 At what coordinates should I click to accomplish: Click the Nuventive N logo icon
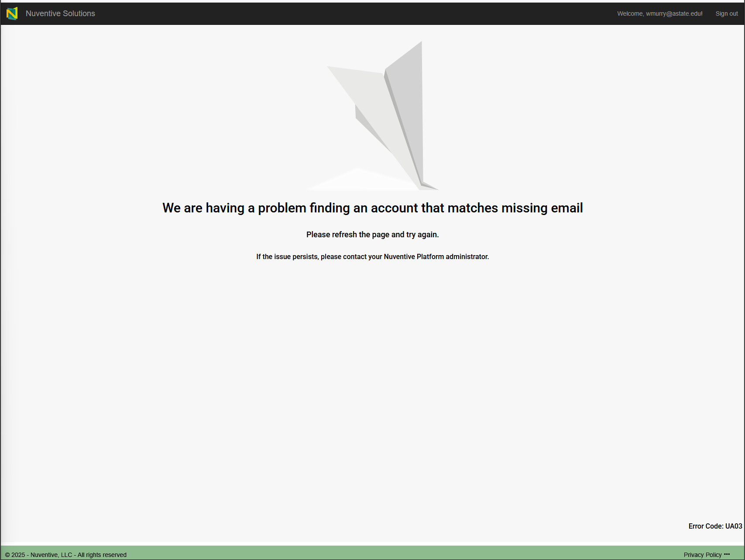[x=12, y=14]
